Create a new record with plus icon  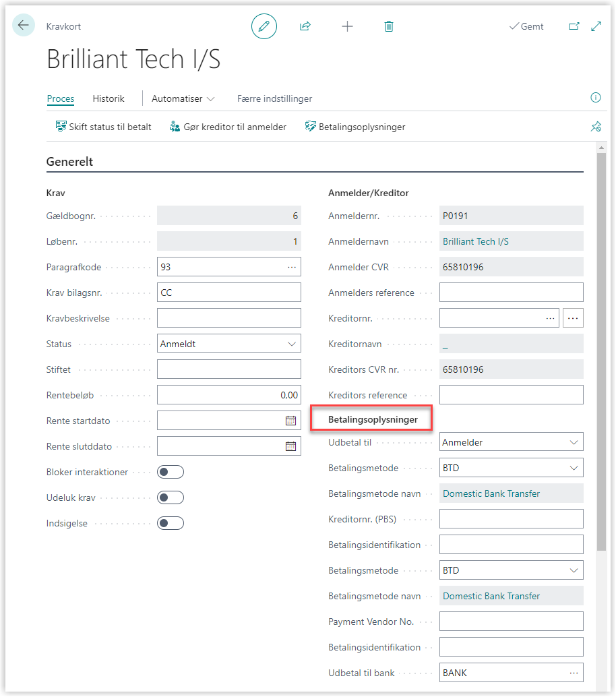tap(347, 26)
